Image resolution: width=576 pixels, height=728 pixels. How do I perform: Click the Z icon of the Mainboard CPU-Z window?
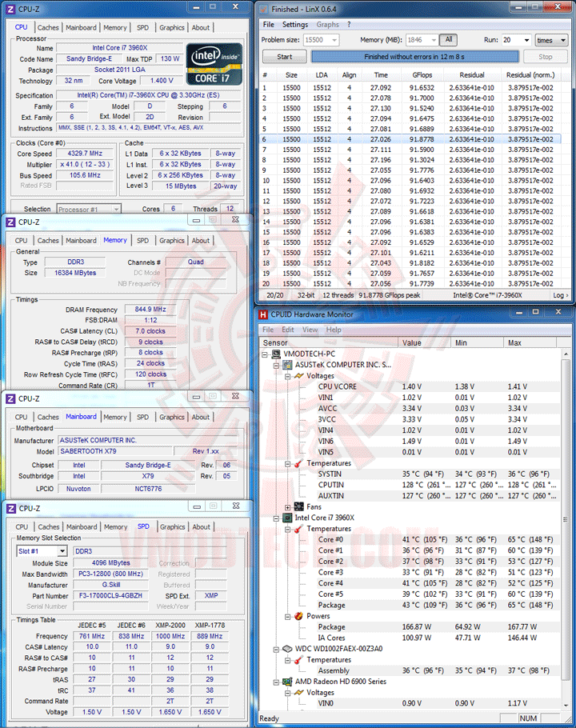(10, 399)
